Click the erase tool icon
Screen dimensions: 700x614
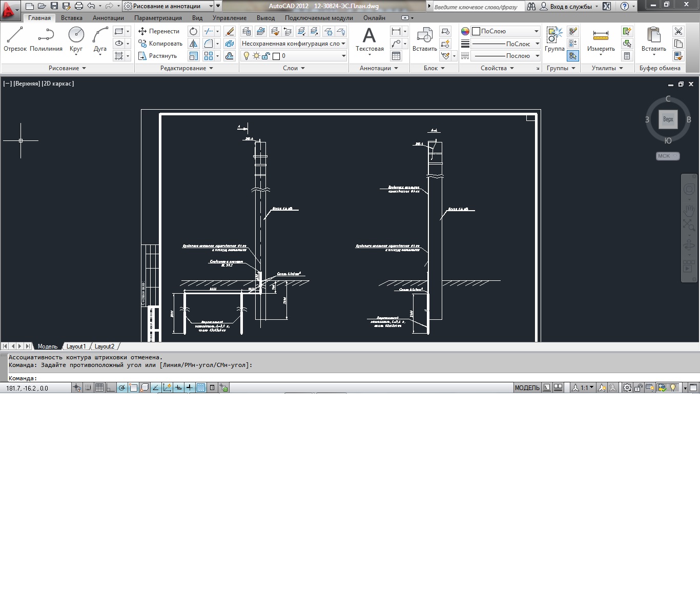tap(230, 31)
